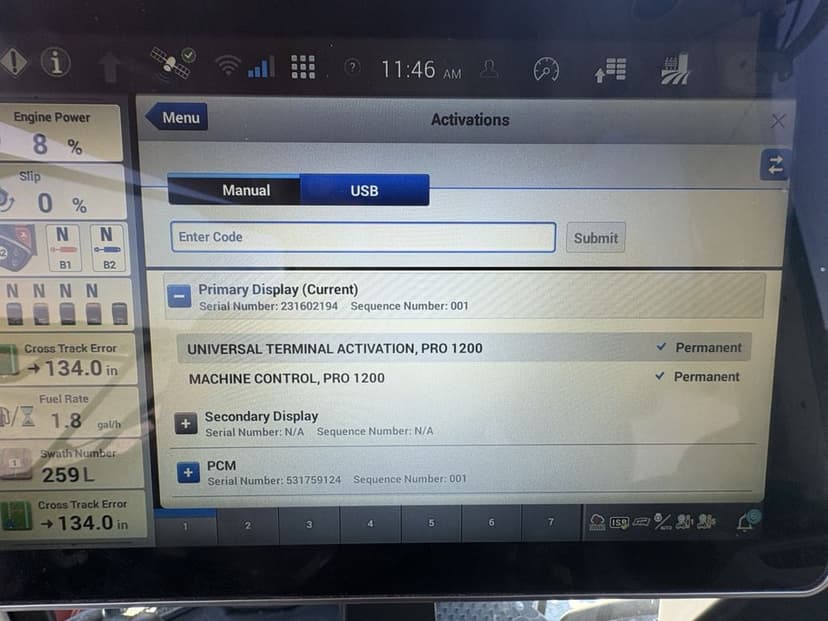This screenshot has height=621, width=828.
Task: Click the field rows icon at top right
Action: click(x=675, y=69)
